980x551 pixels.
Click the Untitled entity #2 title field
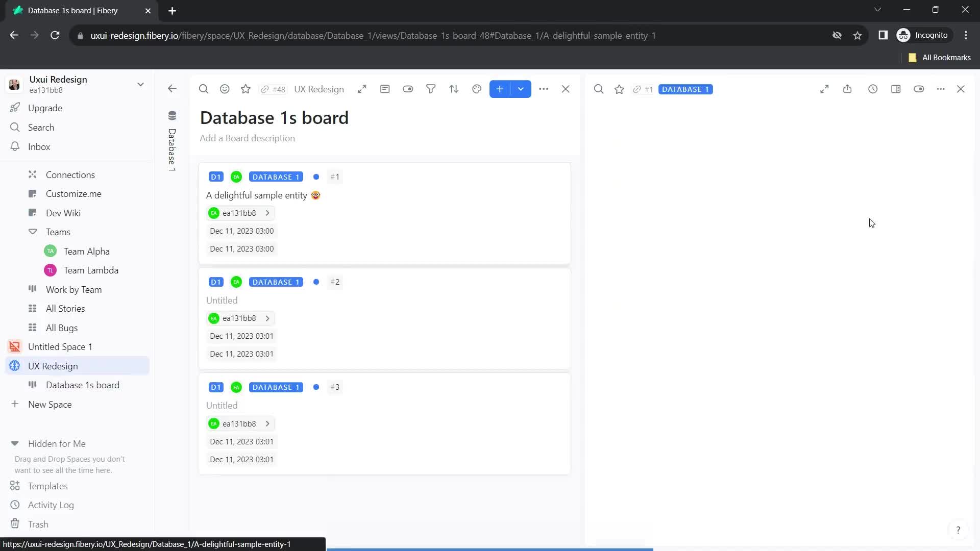[222, 299]
